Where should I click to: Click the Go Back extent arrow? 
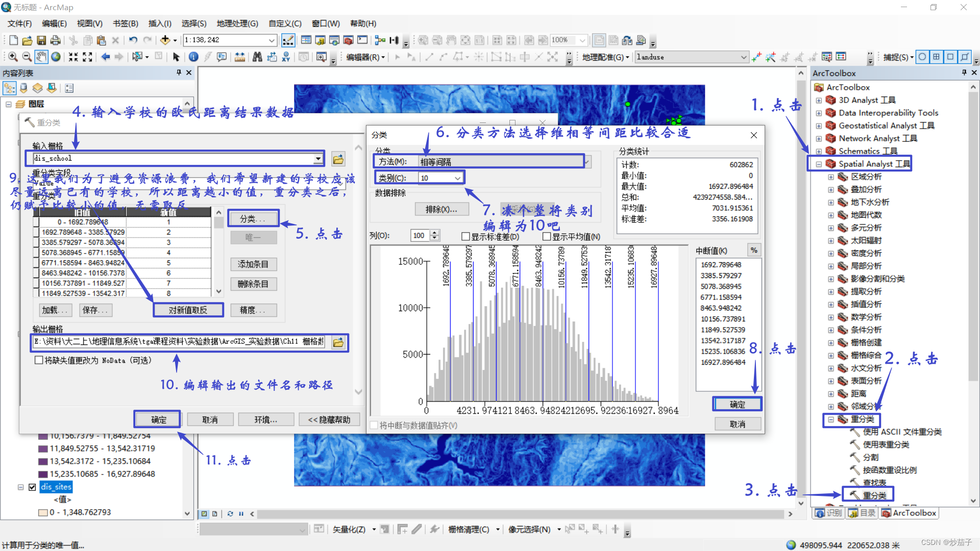(x=105, y=57)
